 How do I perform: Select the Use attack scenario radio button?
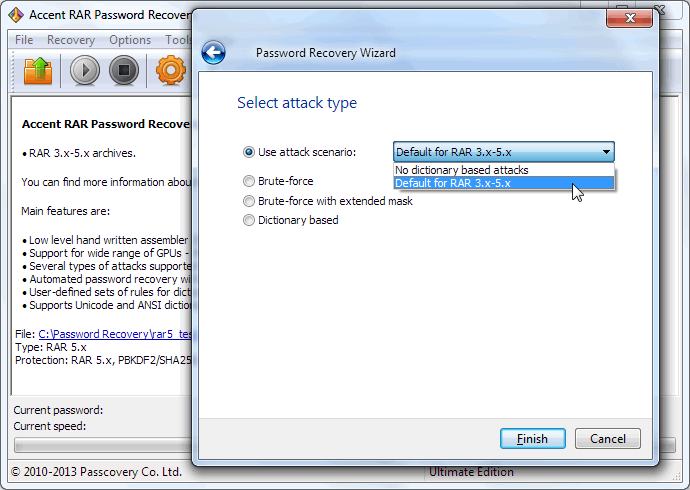tap(249, 152)
